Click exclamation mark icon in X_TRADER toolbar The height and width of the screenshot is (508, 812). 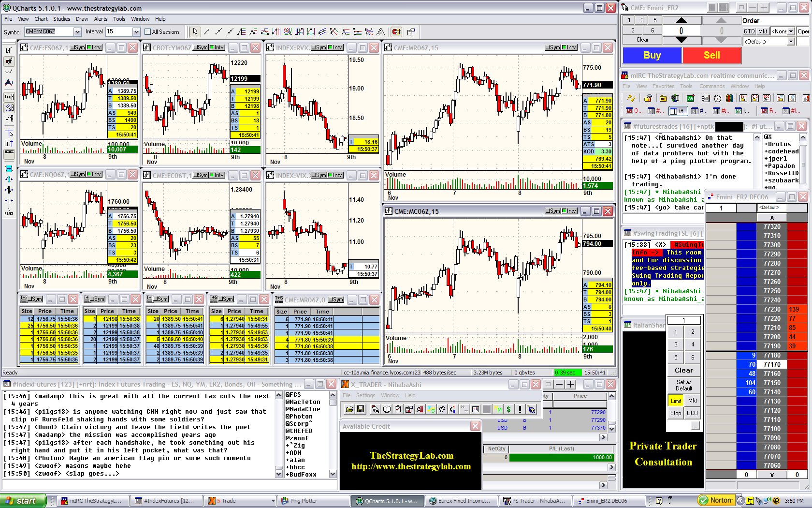point(520,409)
